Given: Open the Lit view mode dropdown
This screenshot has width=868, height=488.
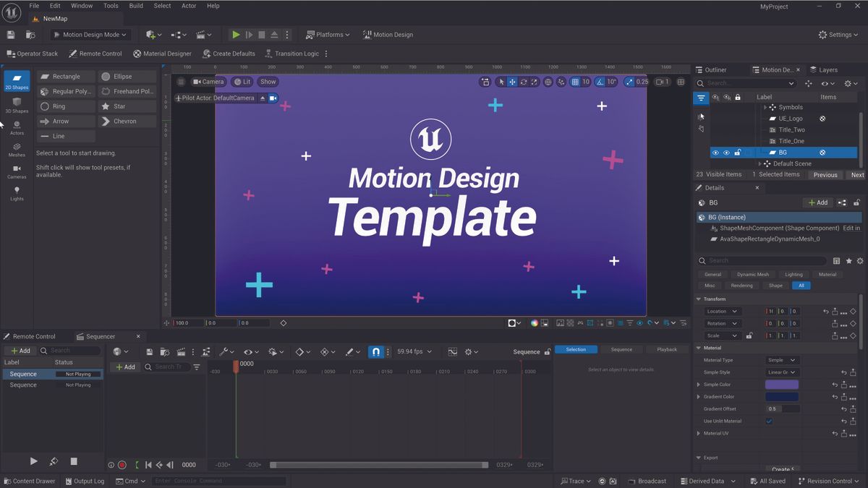Looking at the screenshot, I should pos(242,82).
